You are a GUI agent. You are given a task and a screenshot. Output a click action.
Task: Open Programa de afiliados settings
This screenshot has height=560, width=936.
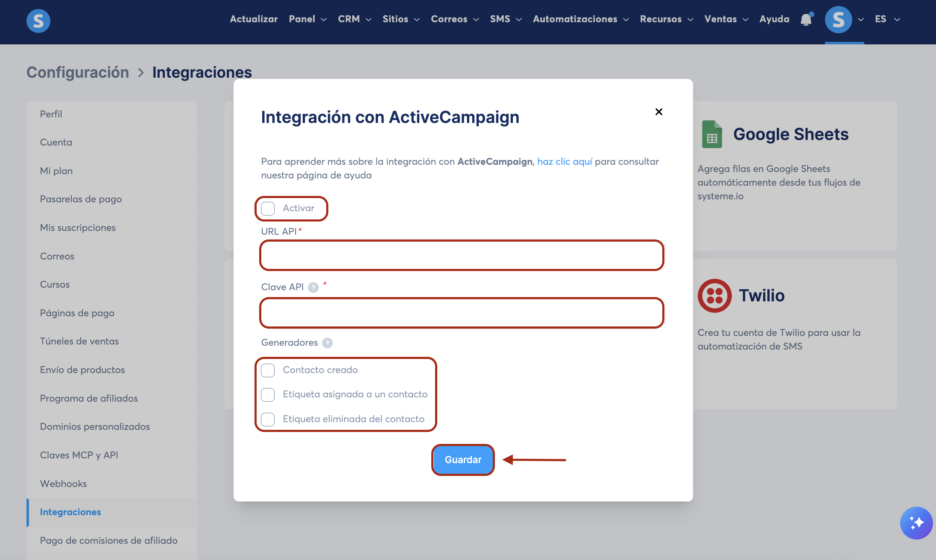pos(112,399)
